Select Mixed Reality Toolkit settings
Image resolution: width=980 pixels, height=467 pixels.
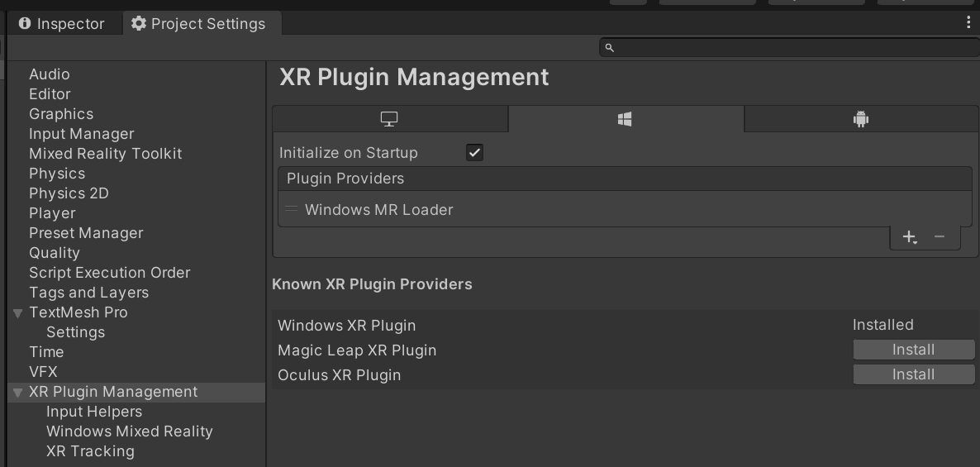[105, 154]
